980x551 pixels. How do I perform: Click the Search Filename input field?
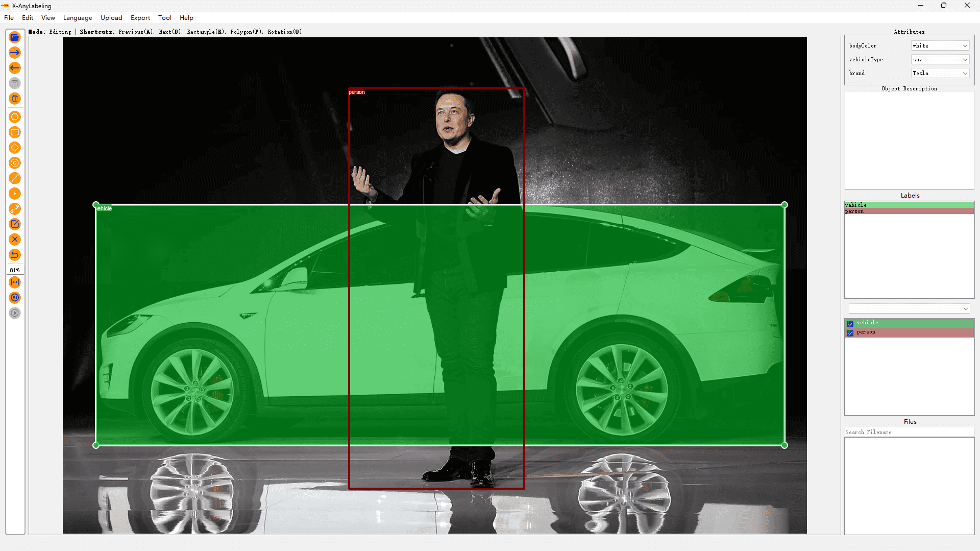909,432
